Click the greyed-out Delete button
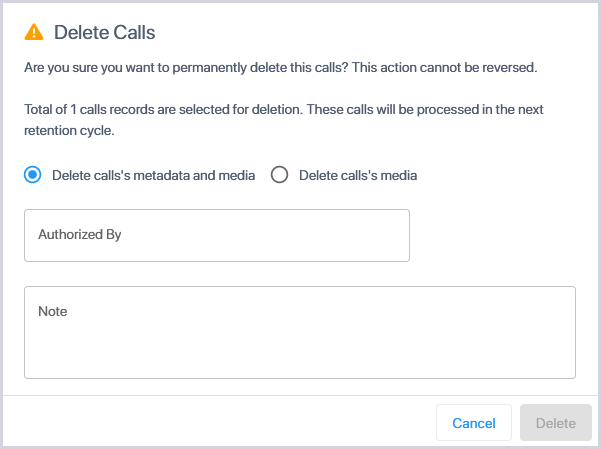 click(556, 423)
